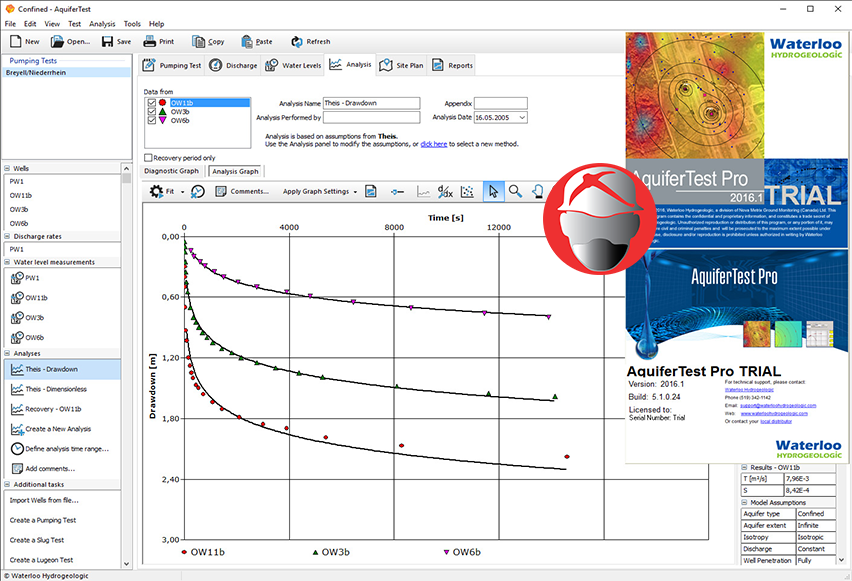Collapse the Wells section
The height and width of the screenshot is (581, 852).
click(x=7, y=168)
